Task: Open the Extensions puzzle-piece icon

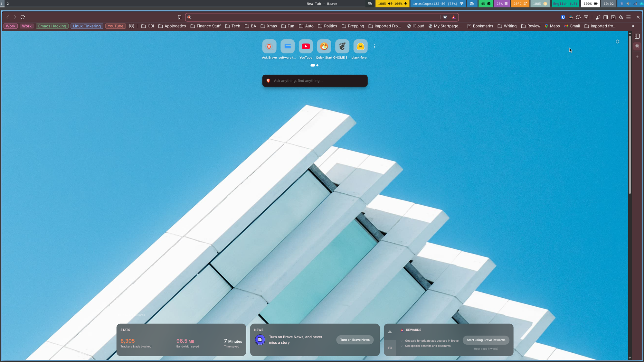Action: pos(579,17)
